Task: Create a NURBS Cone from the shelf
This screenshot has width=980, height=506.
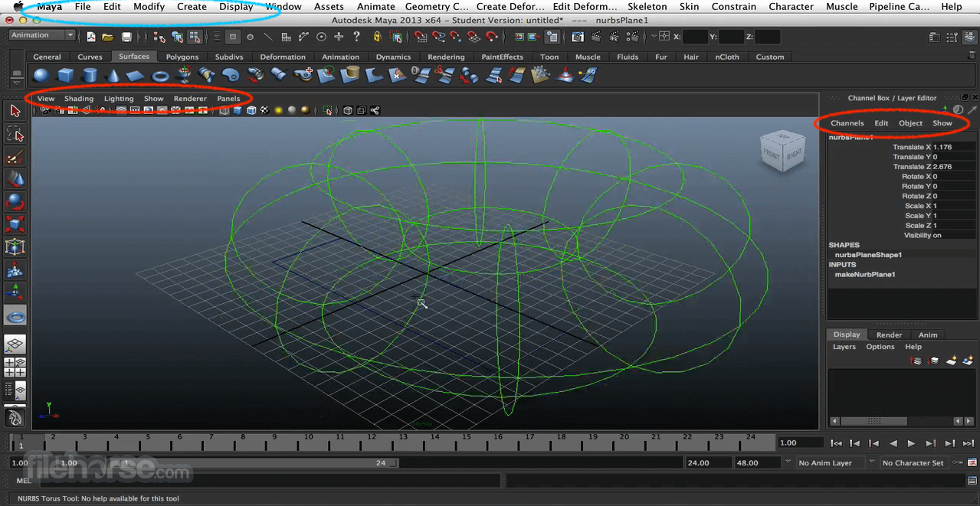Action: coord(112,75)
